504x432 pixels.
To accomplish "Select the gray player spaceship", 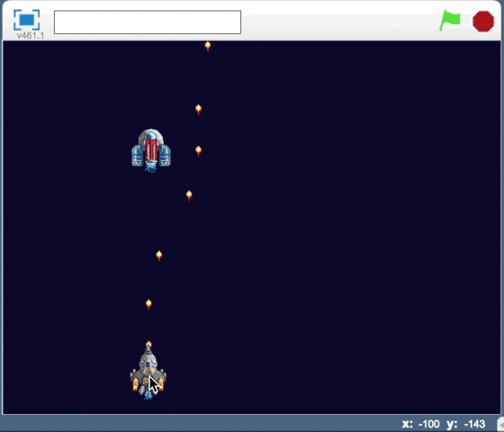I will [x=148, y=373].
